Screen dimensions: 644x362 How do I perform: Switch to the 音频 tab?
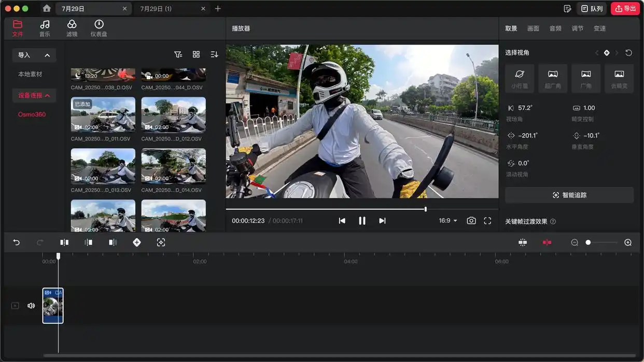coord(555,28)
